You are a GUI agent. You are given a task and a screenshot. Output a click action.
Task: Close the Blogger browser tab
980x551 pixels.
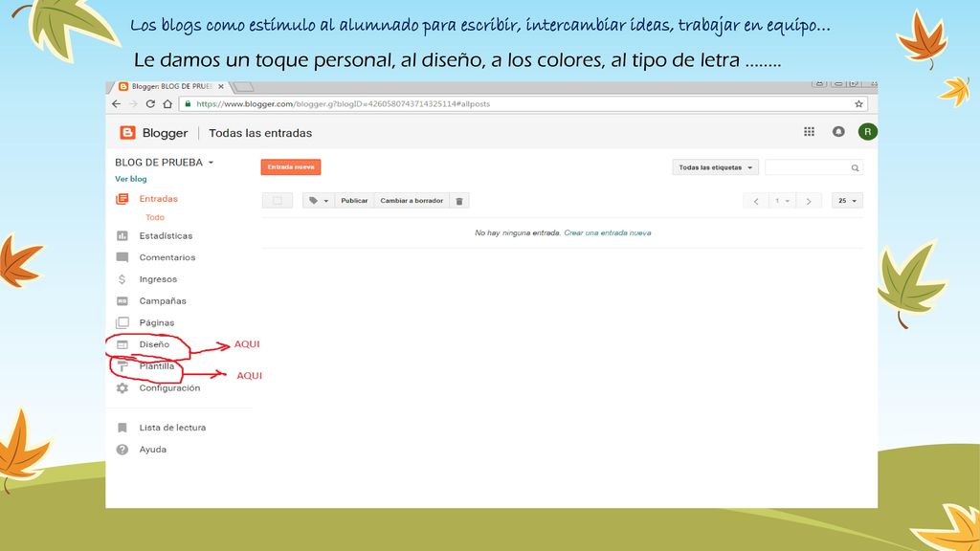tap(221, 87)
